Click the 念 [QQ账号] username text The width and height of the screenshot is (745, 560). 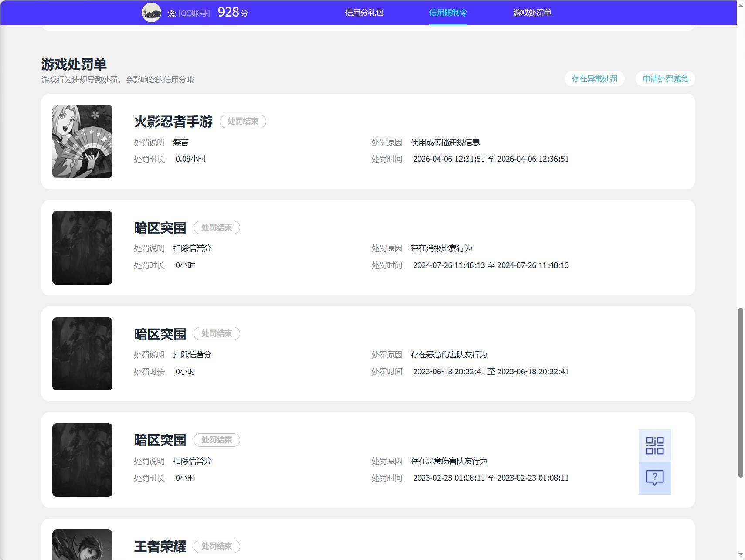189,13
